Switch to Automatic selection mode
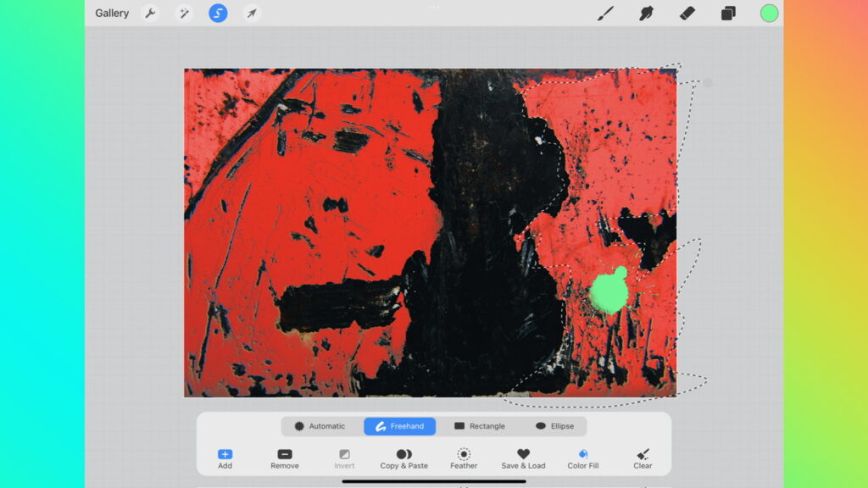The width and height of the screenshot is (868, 488). (x=320, y=426)
